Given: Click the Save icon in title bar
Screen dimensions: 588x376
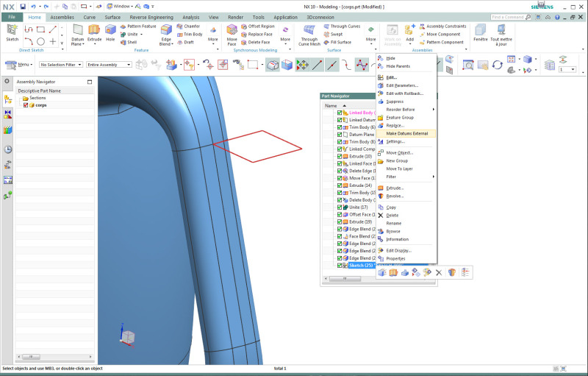Looking at the screenshot, I should pyautogui.click(x=23, y=7).
